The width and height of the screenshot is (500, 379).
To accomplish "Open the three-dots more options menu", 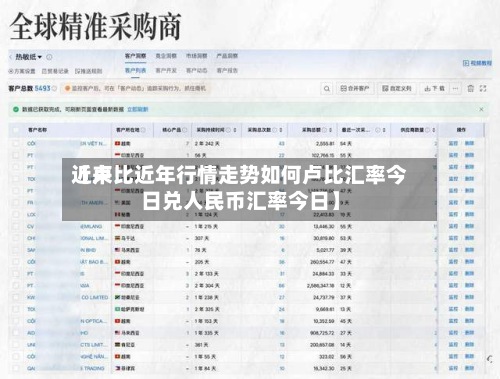I will point(455,89).
